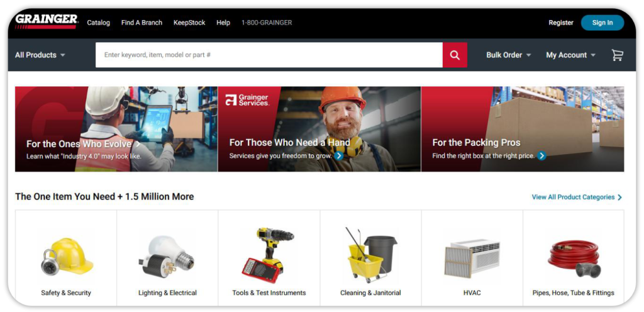
Task: Click the blue arrow beside "freedom to grow"
Action: coord(339,156)
